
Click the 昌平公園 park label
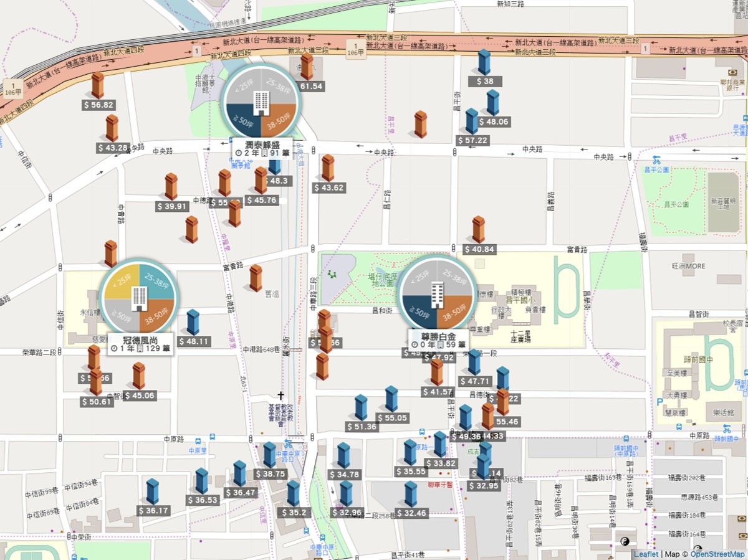(676, 204)
